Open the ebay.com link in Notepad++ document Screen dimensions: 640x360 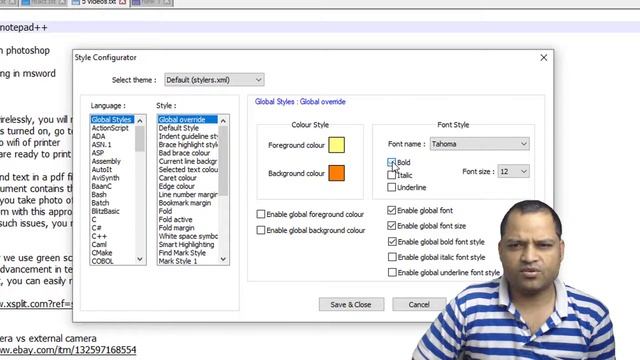(68, 350)
